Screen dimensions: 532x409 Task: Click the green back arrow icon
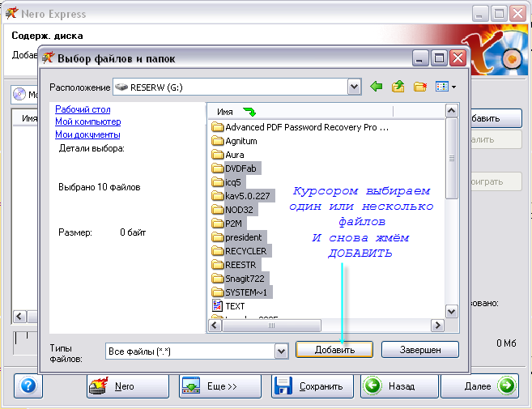(377, 87)
